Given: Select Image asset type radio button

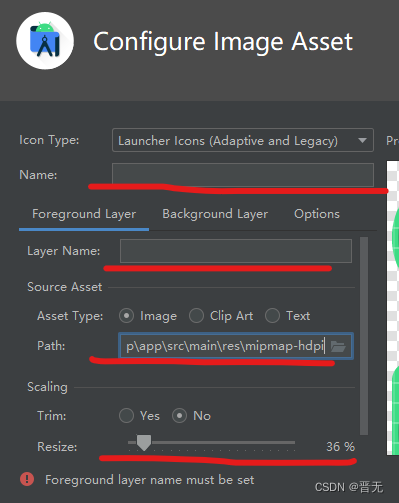Looking at the screenshot, I should tap(127, 316).
